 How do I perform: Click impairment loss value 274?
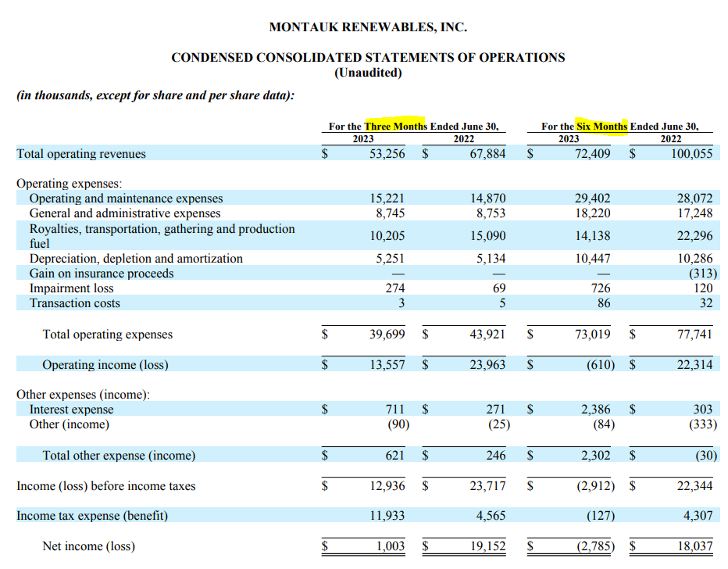(x=395, y=288)
